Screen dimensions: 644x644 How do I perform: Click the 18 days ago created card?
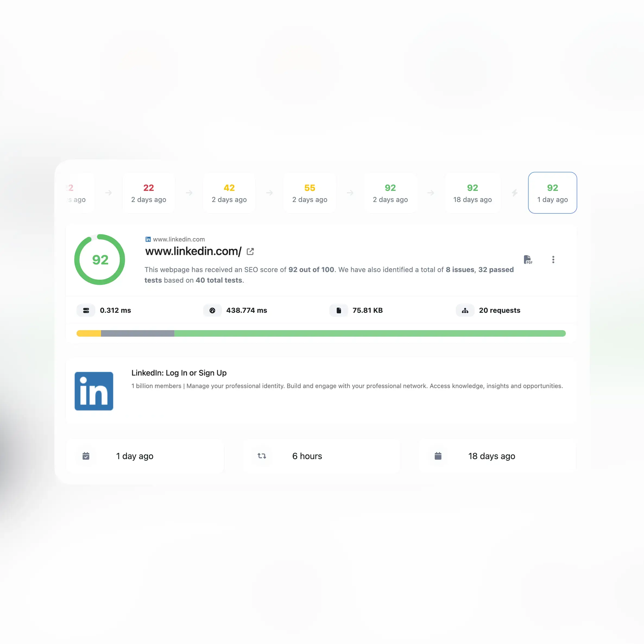(497, 456)
